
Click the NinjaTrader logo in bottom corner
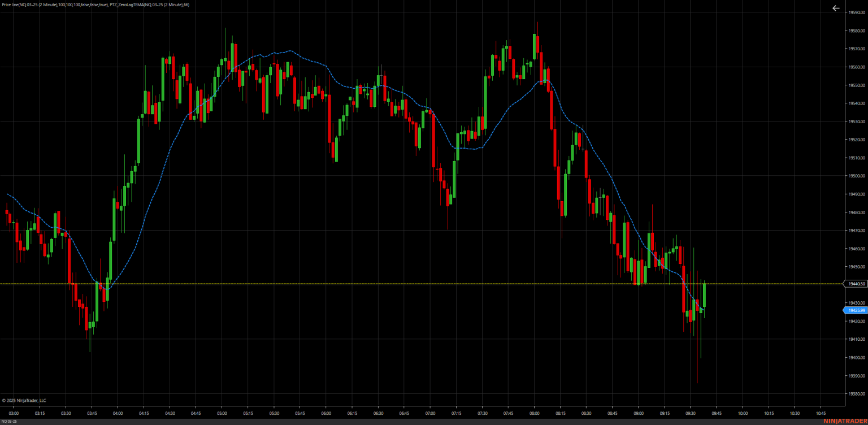(844, 421)
